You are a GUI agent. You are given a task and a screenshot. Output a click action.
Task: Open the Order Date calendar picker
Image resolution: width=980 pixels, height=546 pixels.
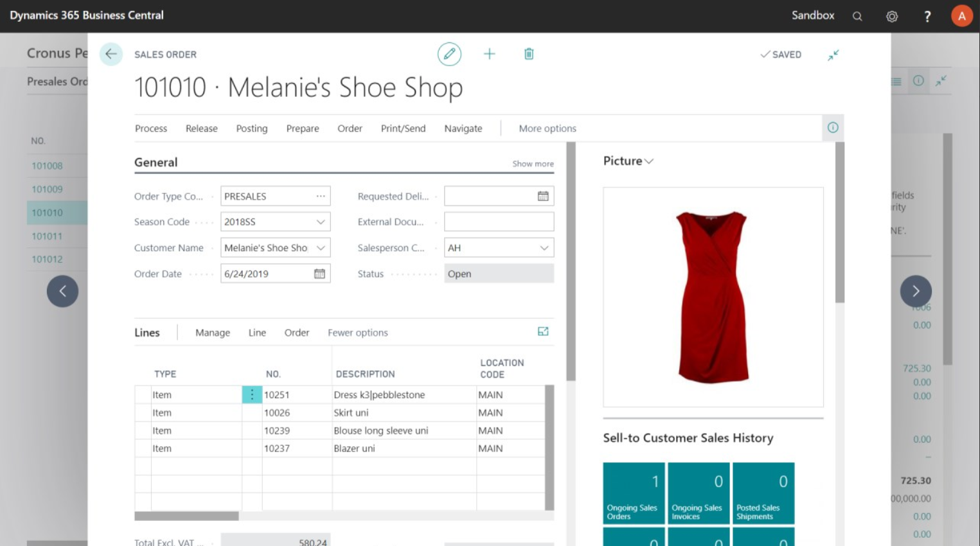pyautogui.click(x=319, y=274)
